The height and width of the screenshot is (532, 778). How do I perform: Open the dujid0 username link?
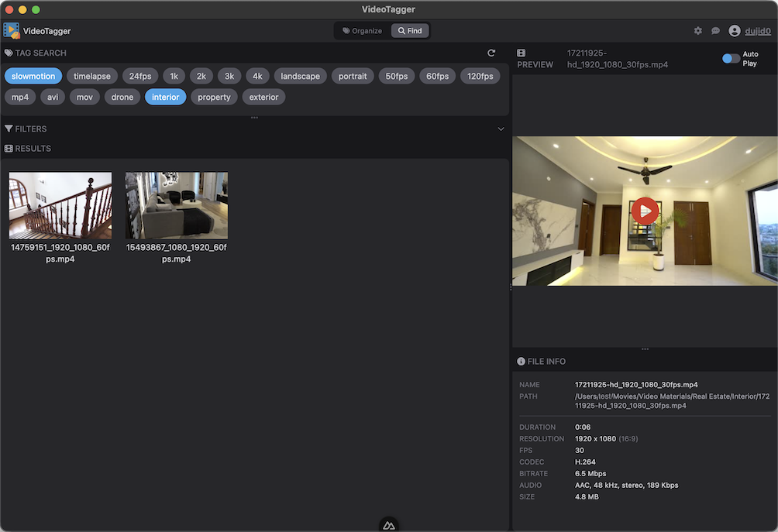point(757,31)
